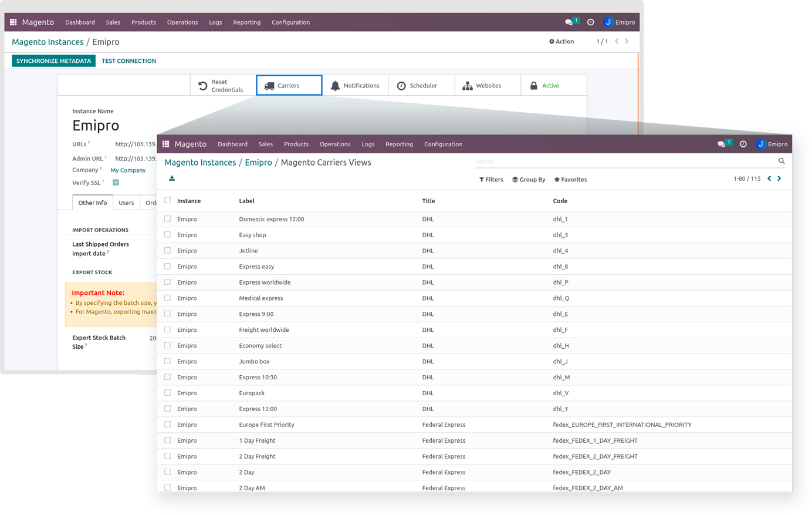The image size is (812, 515).
Task: Check the Domestic express 12:00 row
Action: [168, 218]
